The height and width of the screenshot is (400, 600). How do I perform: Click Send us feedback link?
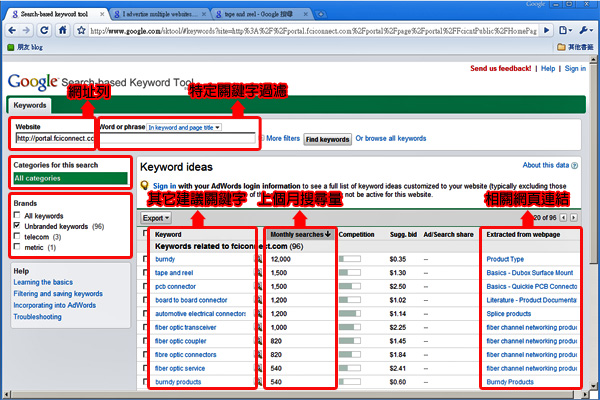pyautogui.click(x=501, y=69)
